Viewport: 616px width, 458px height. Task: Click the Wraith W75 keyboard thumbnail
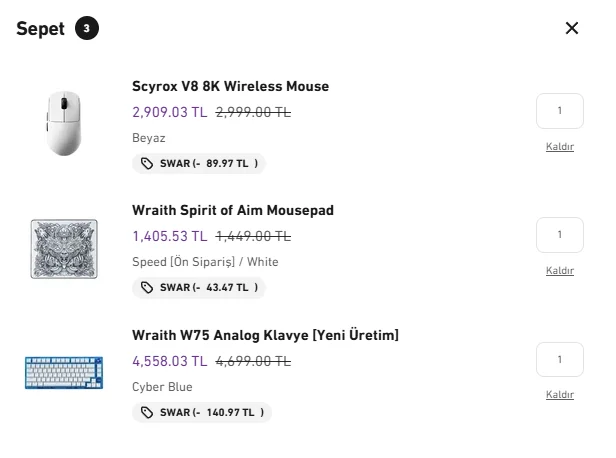[x=63, y=372]
